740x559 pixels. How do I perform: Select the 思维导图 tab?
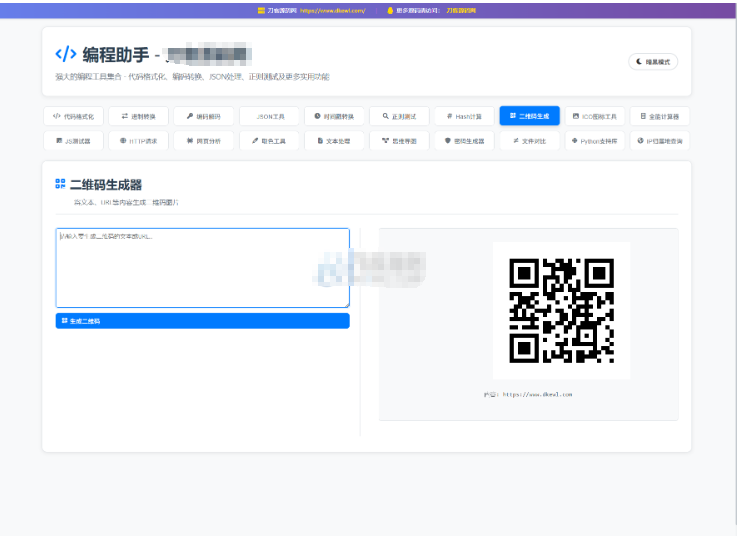tap(399, 141)
